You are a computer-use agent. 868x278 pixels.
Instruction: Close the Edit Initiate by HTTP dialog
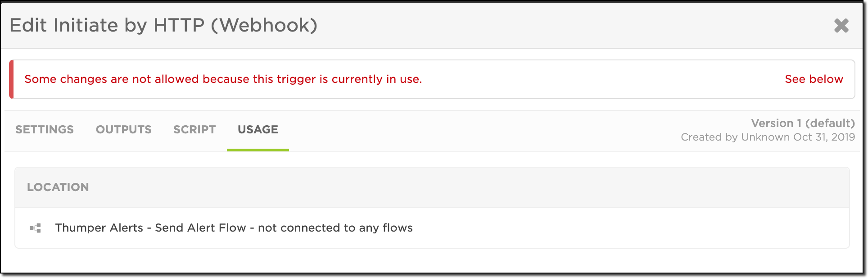coord(841,26)
